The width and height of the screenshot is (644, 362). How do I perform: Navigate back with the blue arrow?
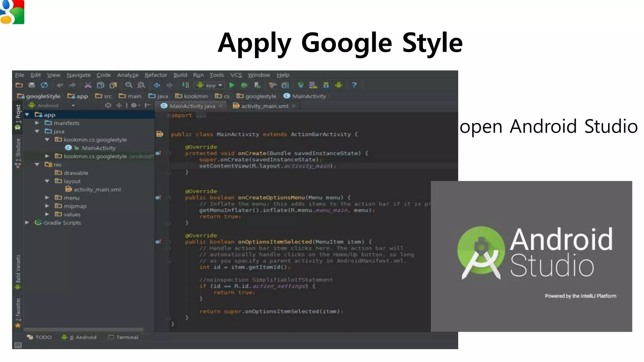tap(157, 85)
